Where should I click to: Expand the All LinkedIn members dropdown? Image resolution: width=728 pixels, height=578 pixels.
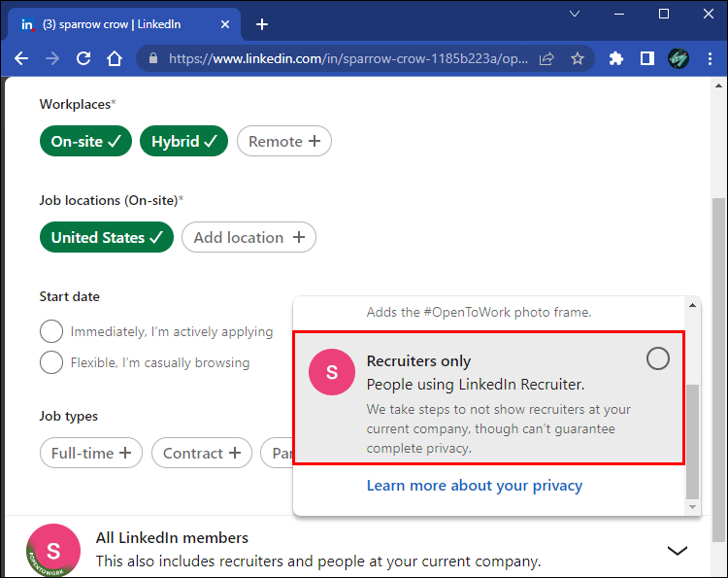click(x=678, y=550)
